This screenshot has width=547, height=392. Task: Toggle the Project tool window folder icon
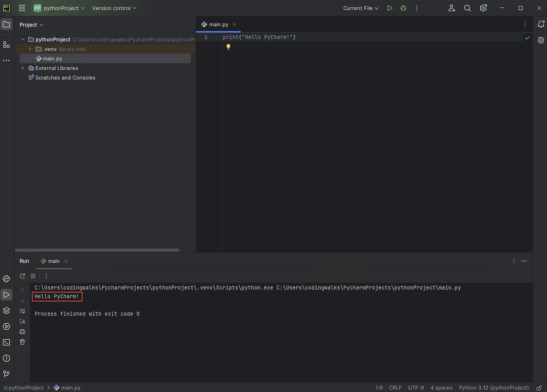[x=6, y=25]
